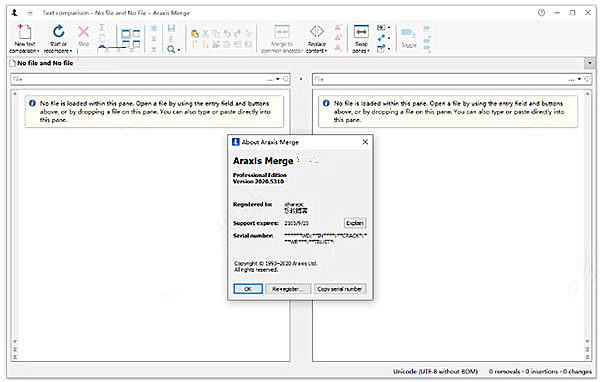Click the magnifier Find icon
600x382 pixels.
click(x=171, y=49)
